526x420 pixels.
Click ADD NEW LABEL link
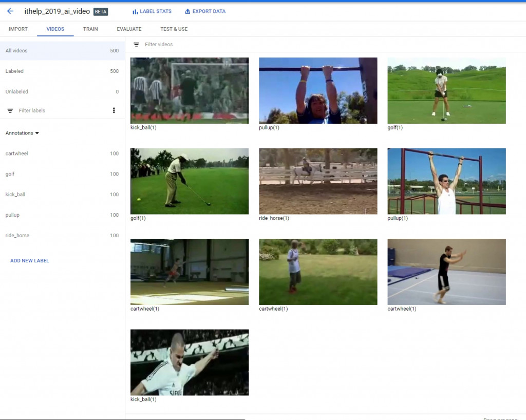(29, 260)
